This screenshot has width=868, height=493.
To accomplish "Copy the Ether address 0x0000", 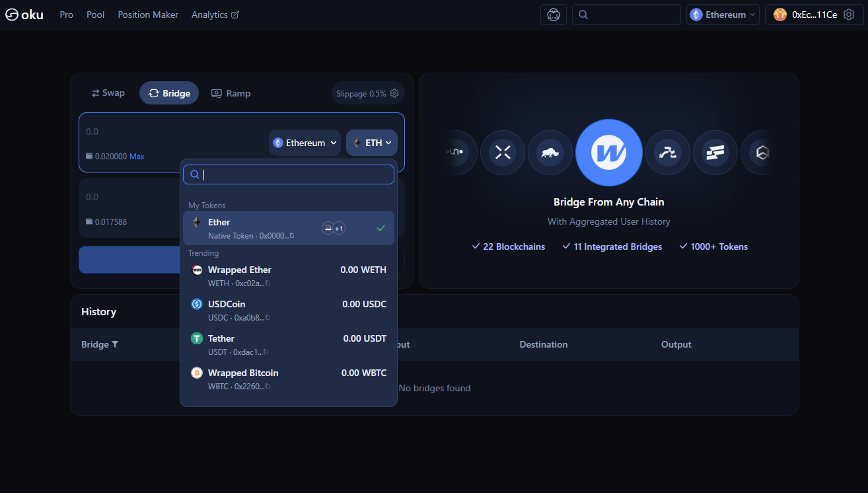I will 292,236.
